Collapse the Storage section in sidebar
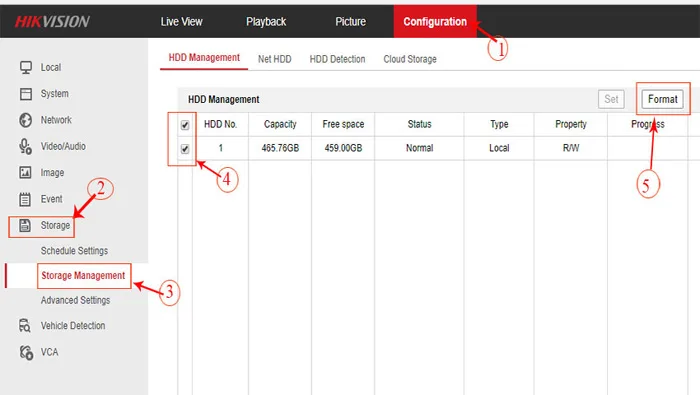Screen dimensions: 700x395 click(x=55, y=225)
